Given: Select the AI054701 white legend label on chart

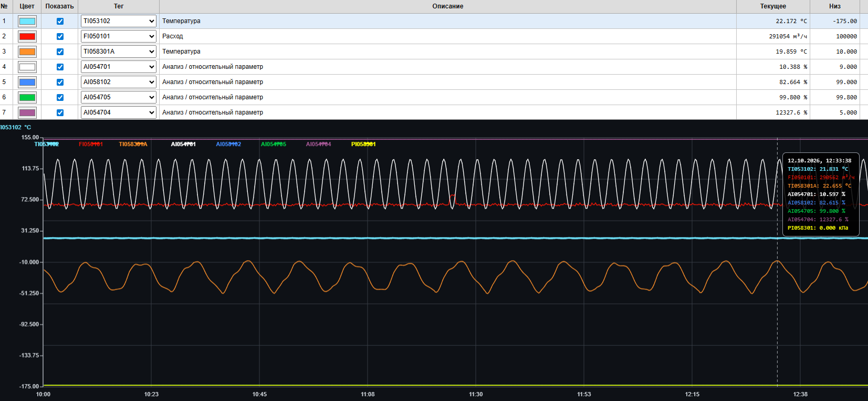Looking at the screenshot, I should [x=183, y=144].
